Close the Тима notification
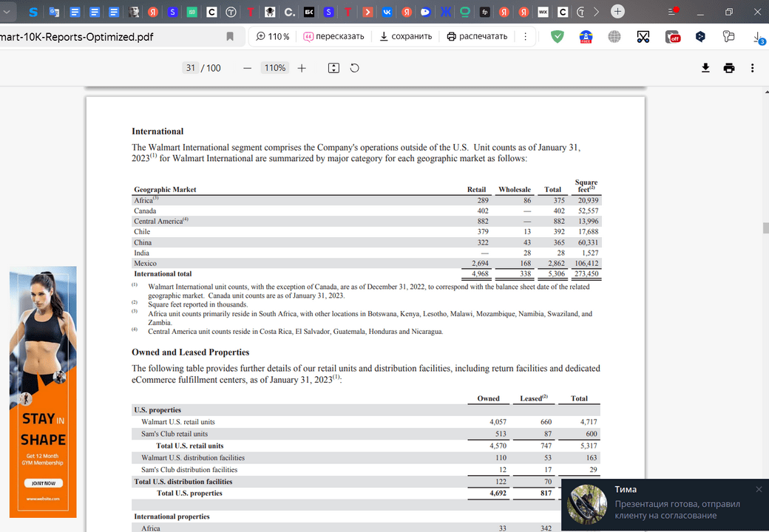 click(759, 489)
